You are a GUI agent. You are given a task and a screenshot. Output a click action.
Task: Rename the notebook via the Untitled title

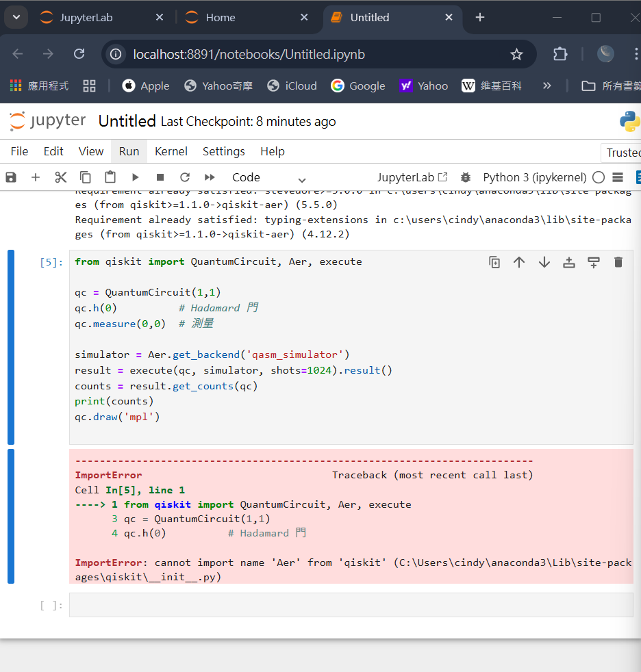coord(127,121)
